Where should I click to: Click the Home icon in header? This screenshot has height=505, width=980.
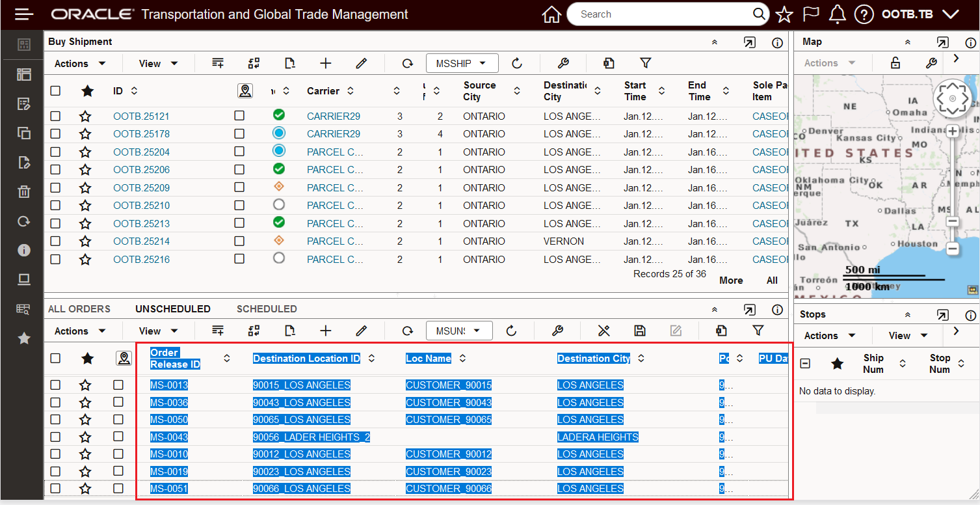click(x=551, y=14)
